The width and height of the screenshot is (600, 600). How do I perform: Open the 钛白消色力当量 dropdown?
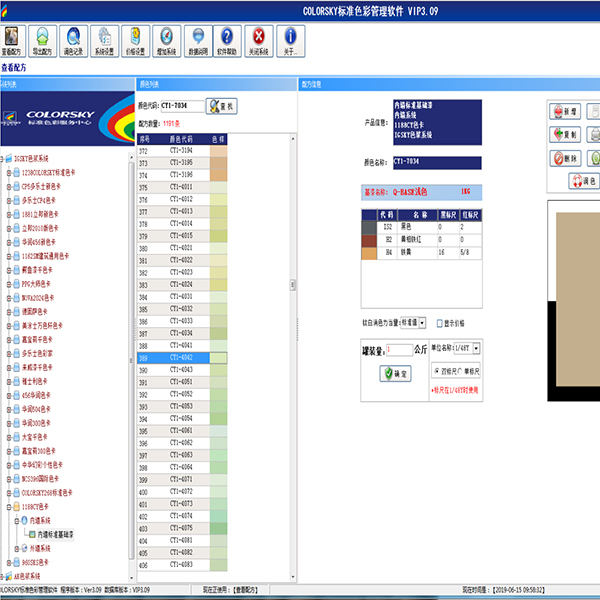pyautogui.click(x=423, y=323)
